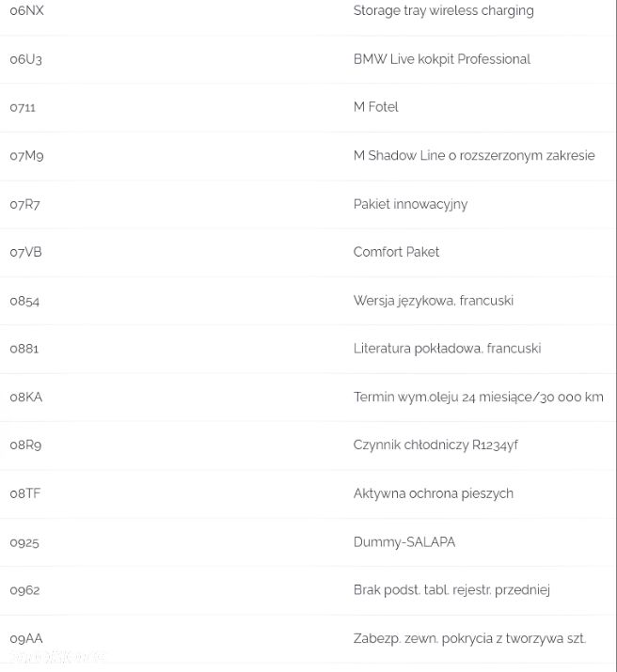Select the 07VB code cell
The image size is (617, 672).
pyautogui.click(x=25, y=252)
